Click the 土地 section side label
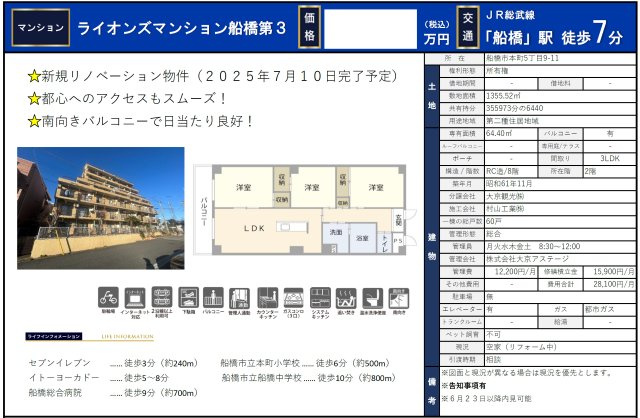Screen dimensions: 640x418 pos(432,96)
